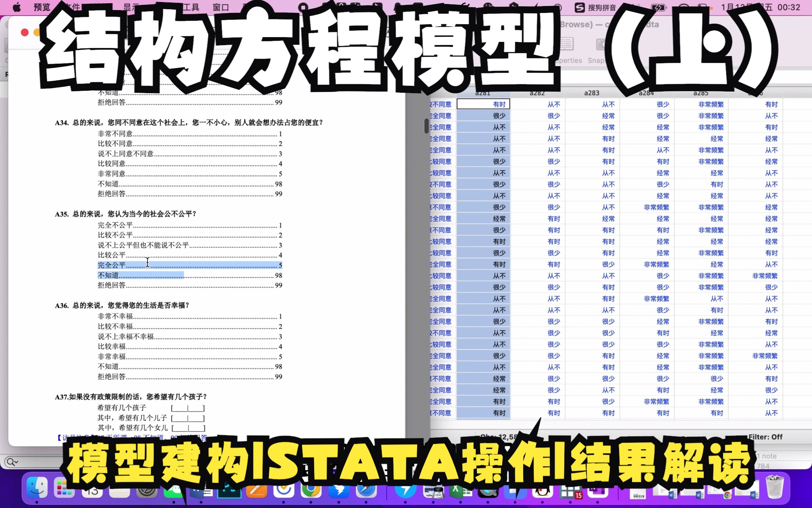Click question heading A37 about number of children
The width and height of the screenshot is (812, 508).
click(x=131, y=397)
